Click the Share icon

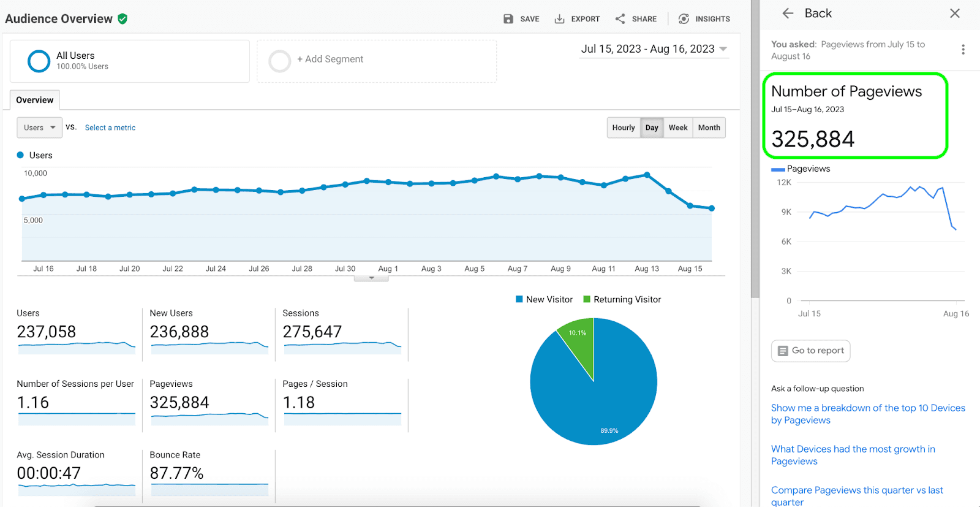click(620, 19)
